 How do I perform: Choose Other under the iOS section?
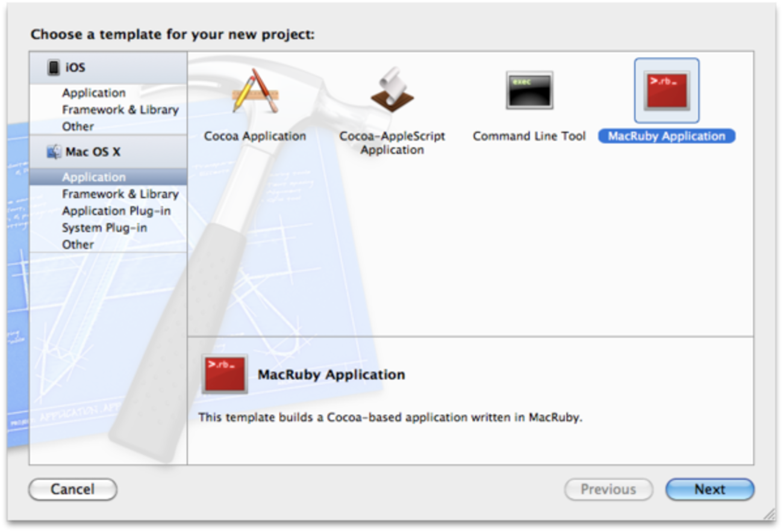pos(78,126)
